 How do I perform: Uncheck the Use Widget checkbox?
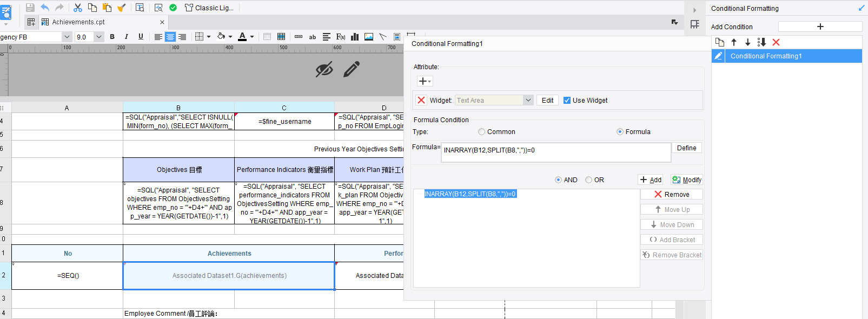567,100
